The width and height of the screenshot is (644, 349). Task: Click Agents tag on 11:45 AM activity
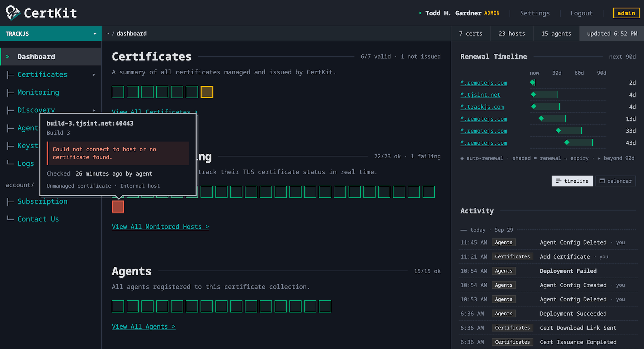coord(504,242)
